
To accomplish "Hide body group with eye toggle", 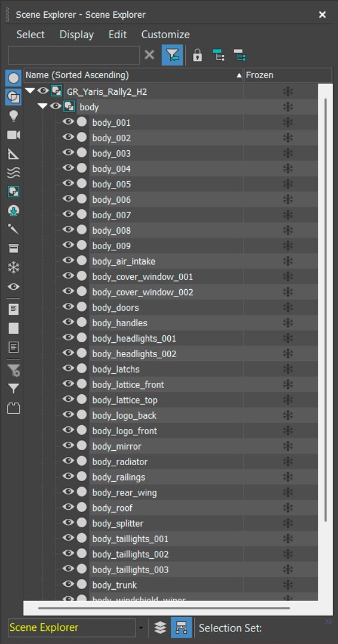I will (x=56, y=106).
